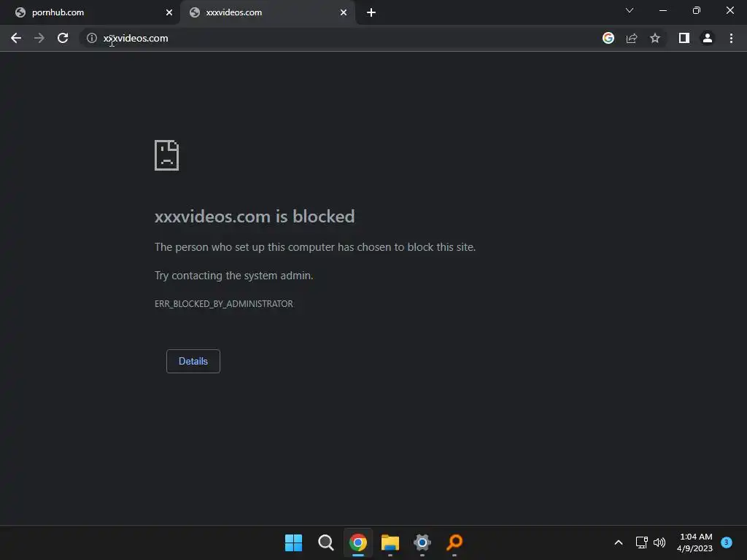Open network status tray icon
The image size is (747, 560).
click(x=642, y=542)
